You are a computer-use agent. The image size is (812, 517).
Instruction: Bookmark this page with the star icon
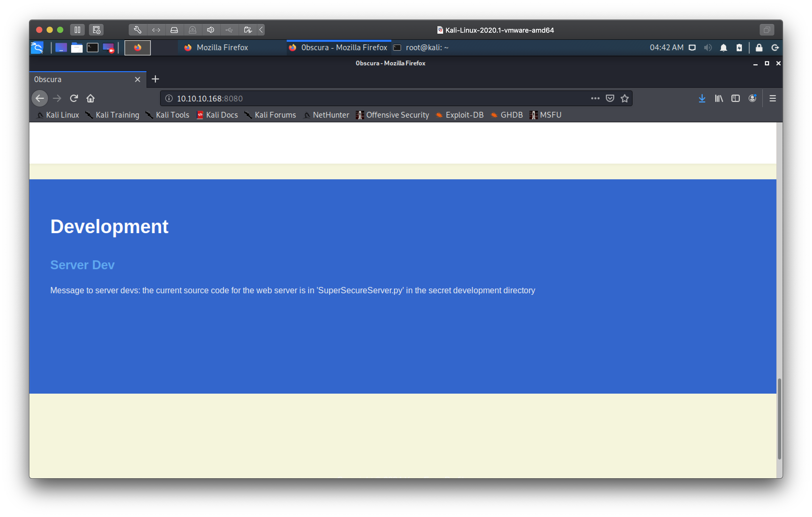[x=624, y=99]
